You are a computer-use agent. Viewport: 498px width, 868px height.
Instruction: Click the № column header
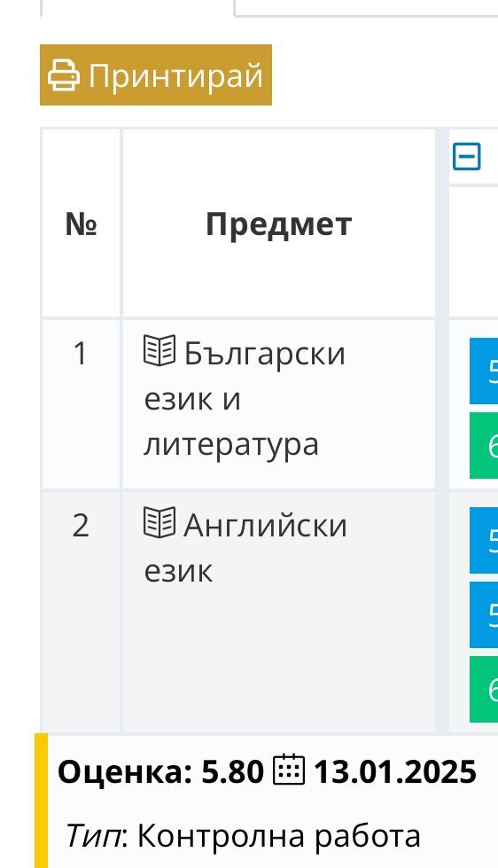[81, 223]
